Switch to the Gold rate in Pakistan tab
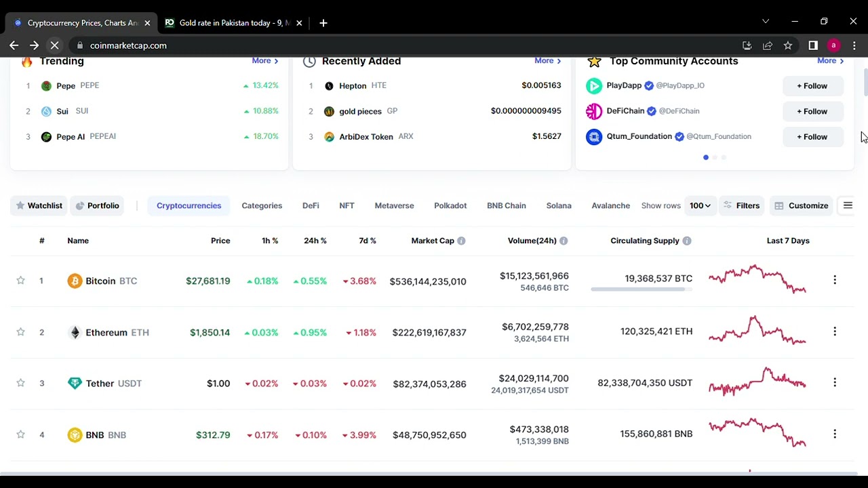Image resolution: width=868 pixels, height=488 pixels. [x=235, y=23]
